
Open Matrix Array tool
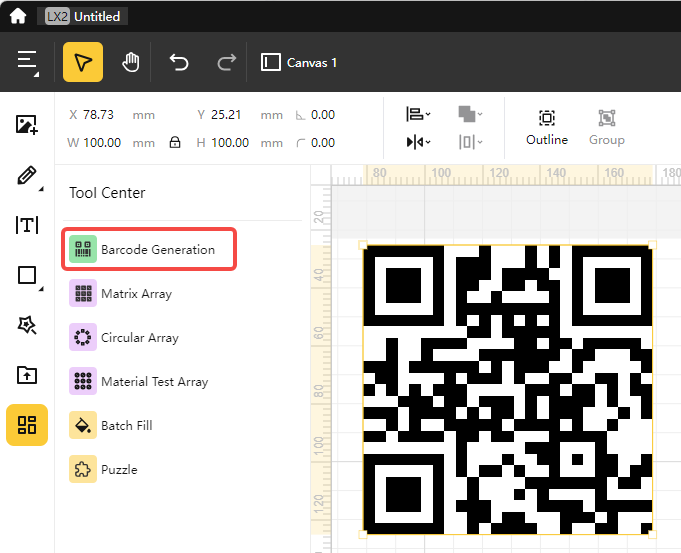(x=121, y=294)
